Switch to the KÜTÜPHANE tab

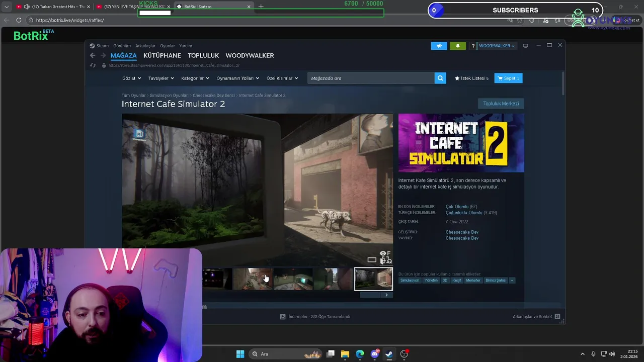(x=162, y=55)
